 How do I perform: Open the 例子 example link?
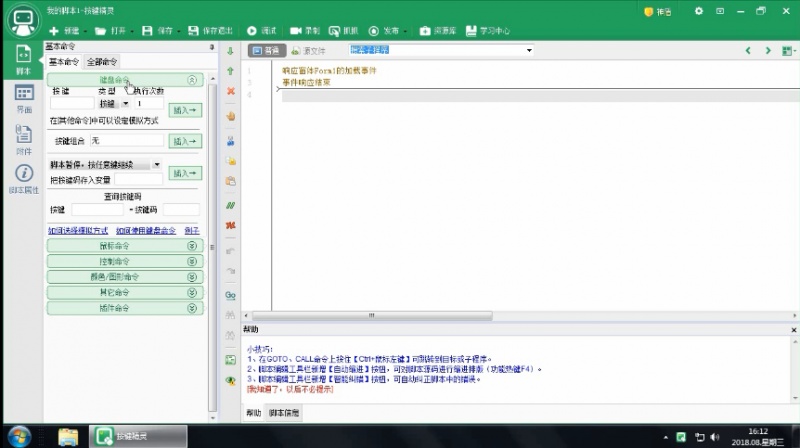(192, 231)
